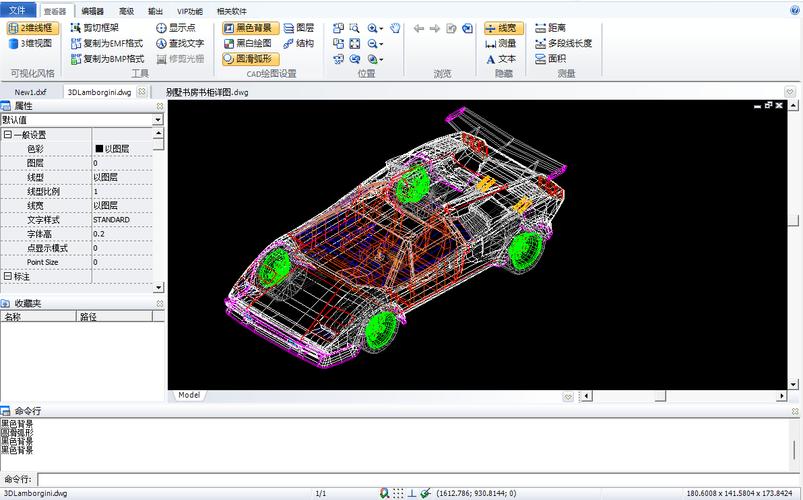This screenshot has width=803, height=500.
Task: Toggle the 线宽 line width display
Action: 504,28
